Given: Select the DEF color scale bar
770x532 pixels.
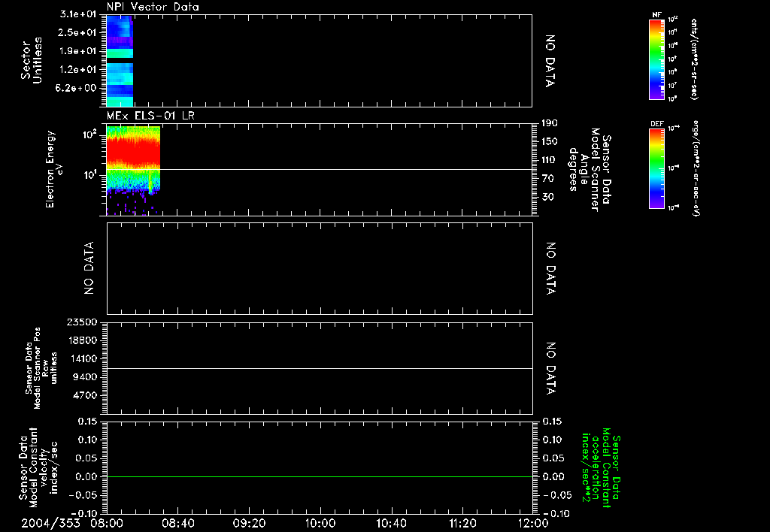Looking at the screenshot, I should coord(657,168).
